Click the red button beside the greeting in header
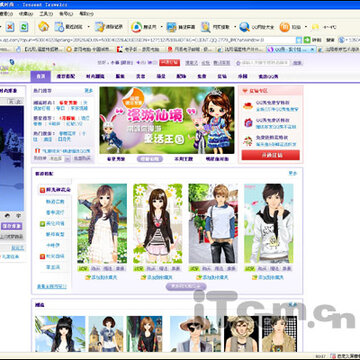 pos(169,63)
